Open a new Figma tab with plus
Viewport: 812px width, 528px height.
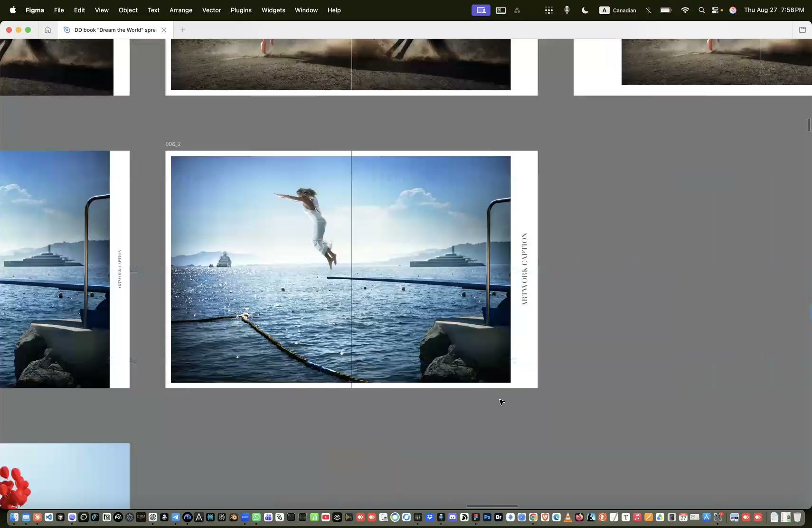(183, 30)
